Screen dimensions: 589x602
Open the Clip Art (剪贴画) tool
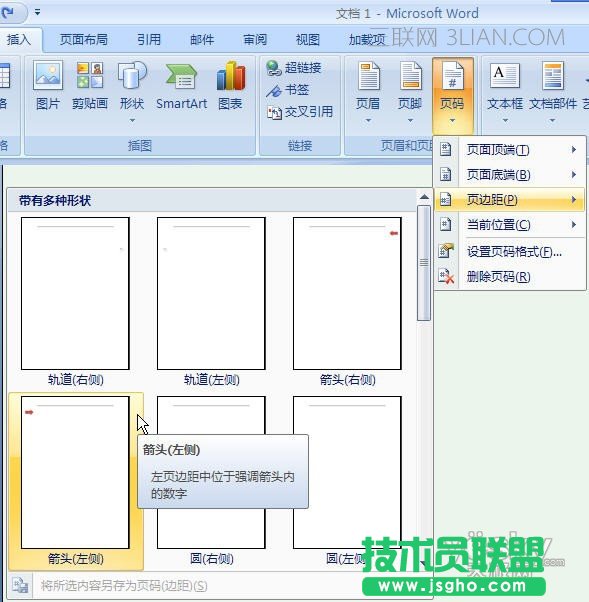(x=90, y=76)
